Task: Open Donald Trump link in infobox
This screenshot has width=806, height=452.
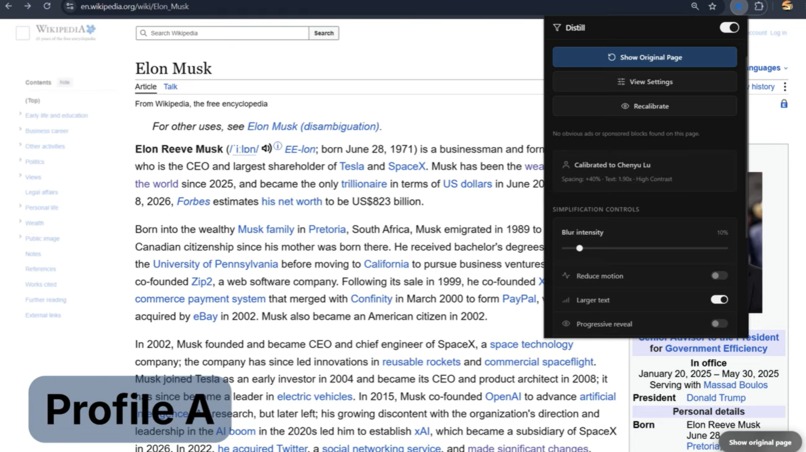Action: 716,397
